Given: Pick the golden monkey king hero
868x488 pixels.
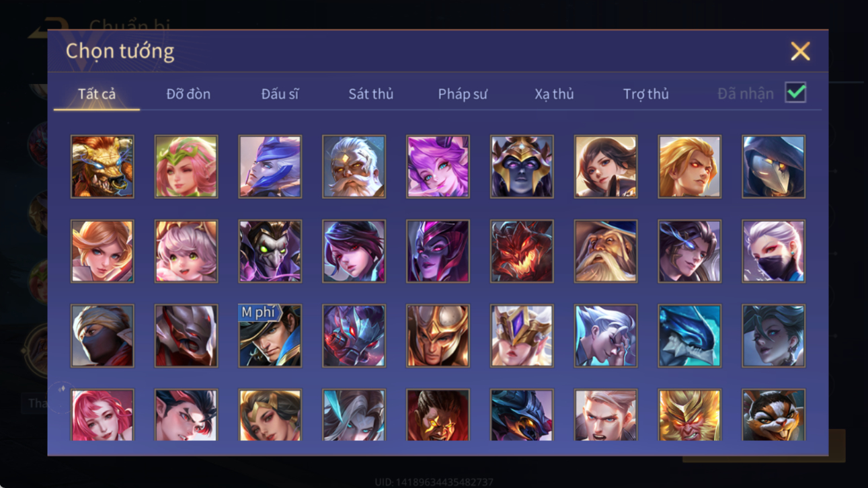Looking at the screenshot, I should [x=689, y=415].
